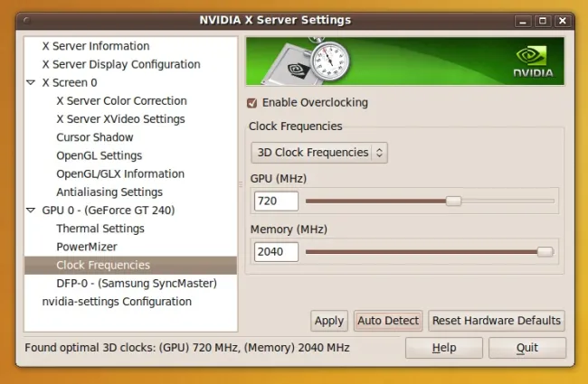The height and width of the screenshot is (384, 588).
Task: Click Reset Hardware Defaults
Action: point(497,321)
